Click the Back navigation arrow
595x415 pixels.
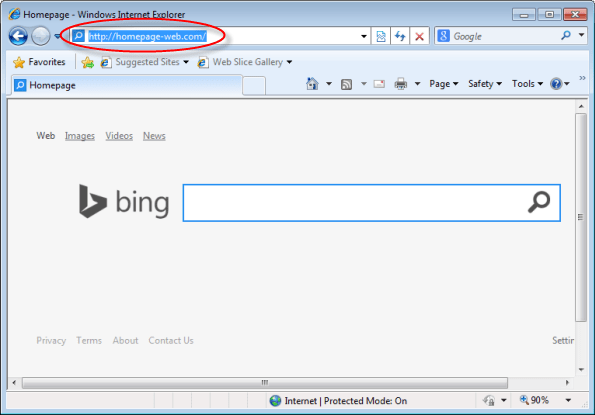pyautogui.click(x=18, y=36)
